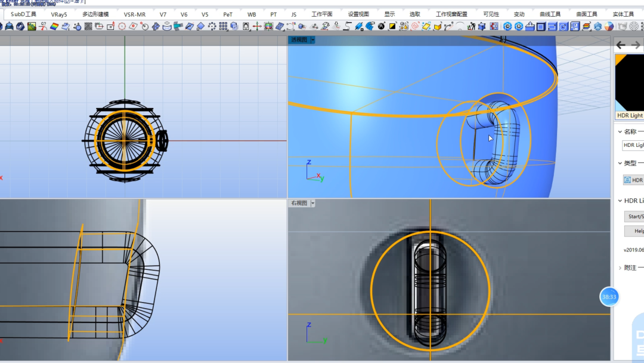Click the Start/Stop button in HDR panel
The image size is (644, 363).
click(x=634, y=216)
